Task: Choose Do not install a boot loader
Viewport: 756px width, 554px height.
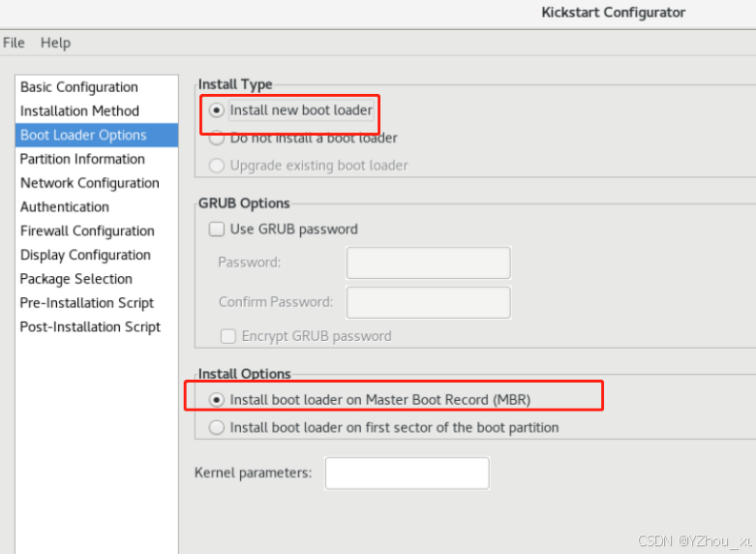Action: 217,138
